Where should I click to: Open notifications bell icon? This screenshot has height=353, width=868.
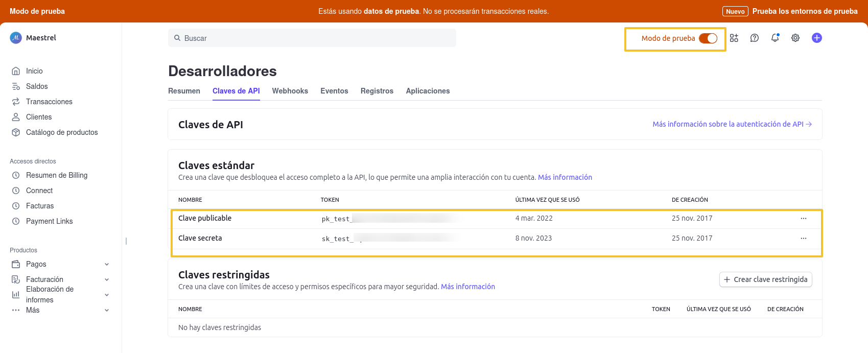pos(775,38)
